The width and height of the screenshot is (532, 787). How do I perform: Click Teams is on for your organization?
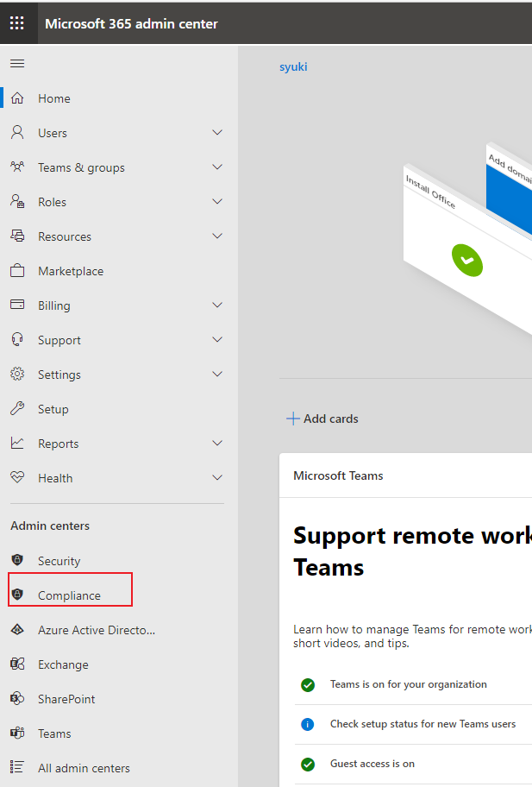(x=408, y=684)
